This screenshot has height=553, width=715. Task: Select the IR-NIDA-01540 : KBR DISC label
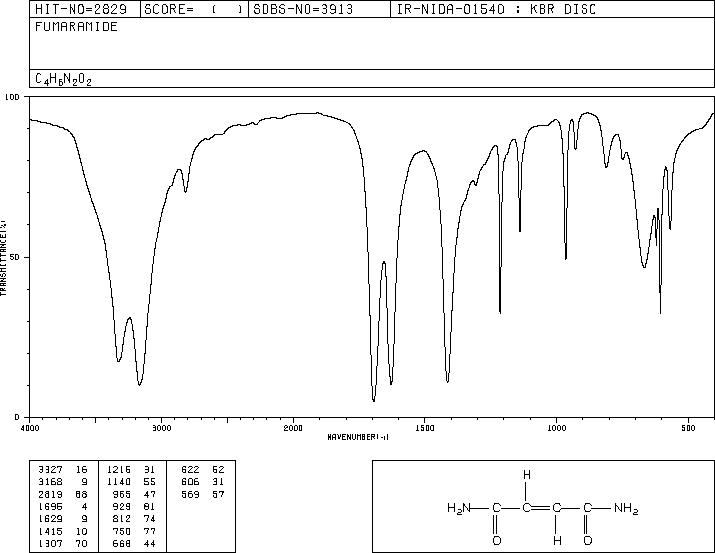(x=496, y=9)
